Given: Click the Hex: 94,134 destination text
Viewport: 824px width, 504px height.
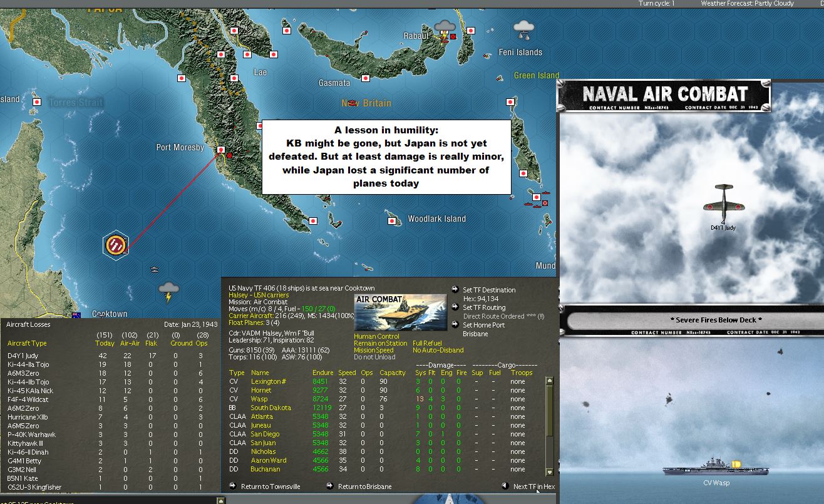Looking at the screenshot, I should 481,299.
